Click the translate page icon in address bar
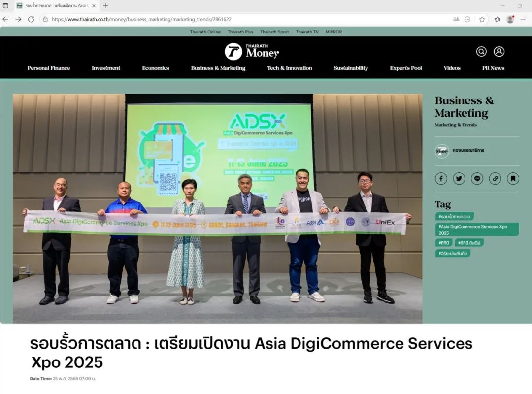Image resolution: width=532 pixels, height=394 pixels. [456, 19]
